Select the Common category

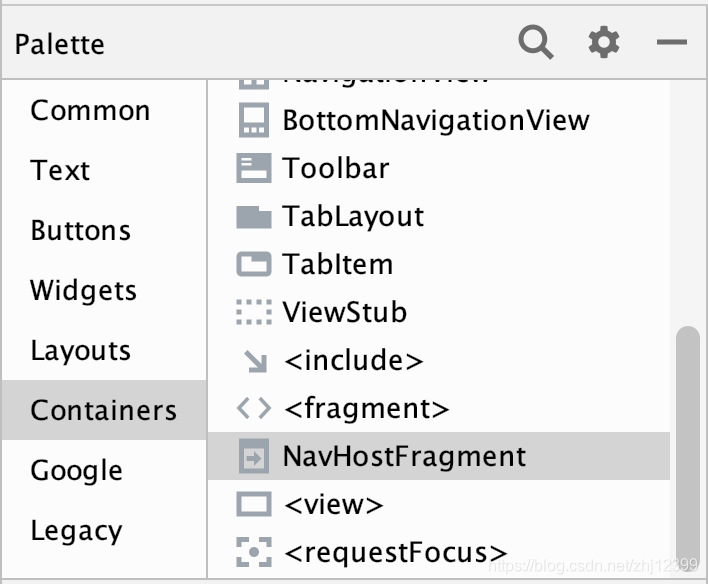click(90, 110)
